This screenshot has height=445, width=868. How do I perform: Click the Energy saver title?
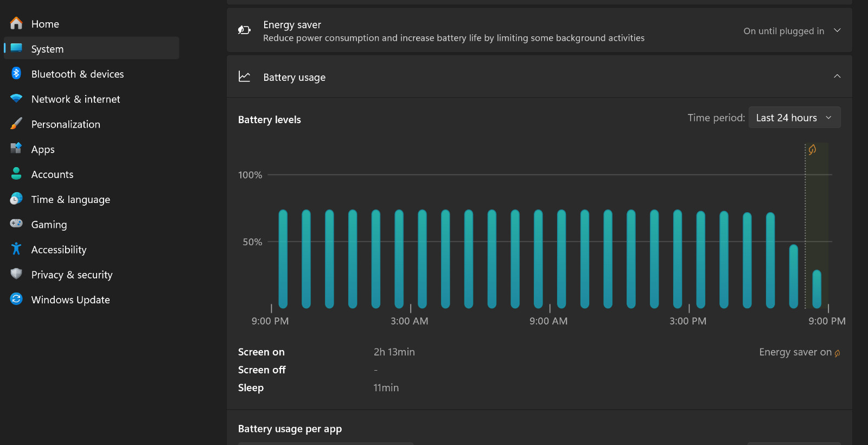tap(292, 24)
